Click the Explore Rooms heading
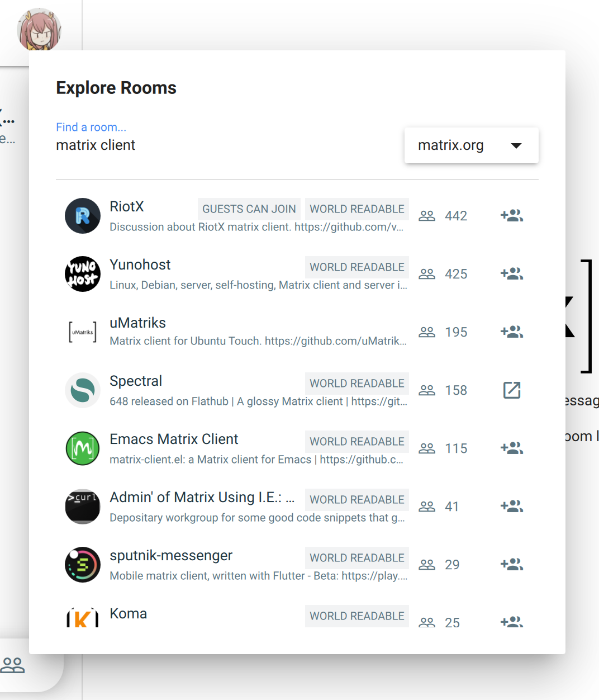This screenshot has height=700, width=599. tap(116, 88)
